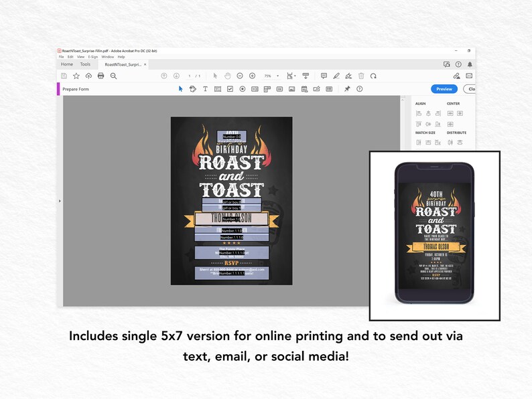Align selected fields to the left edge

[419, 113]
